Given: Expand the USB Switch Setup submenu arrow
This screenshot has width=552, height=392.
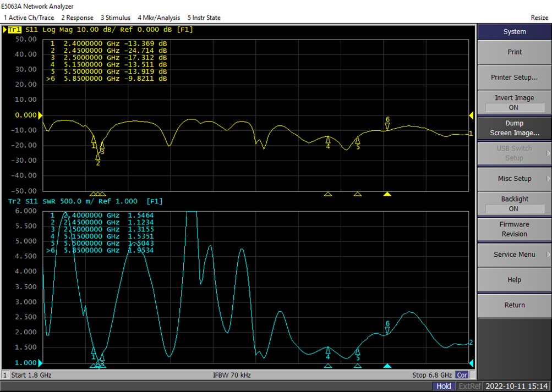Looking at the screenshot, I should [548, 153].
